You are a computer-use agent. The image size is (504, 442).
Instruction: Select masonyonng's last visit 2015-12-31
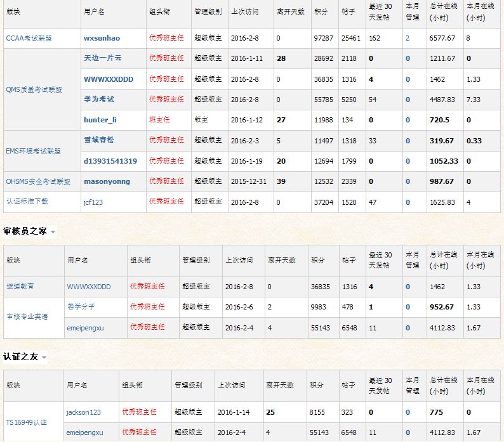click(x=249, y=181)
